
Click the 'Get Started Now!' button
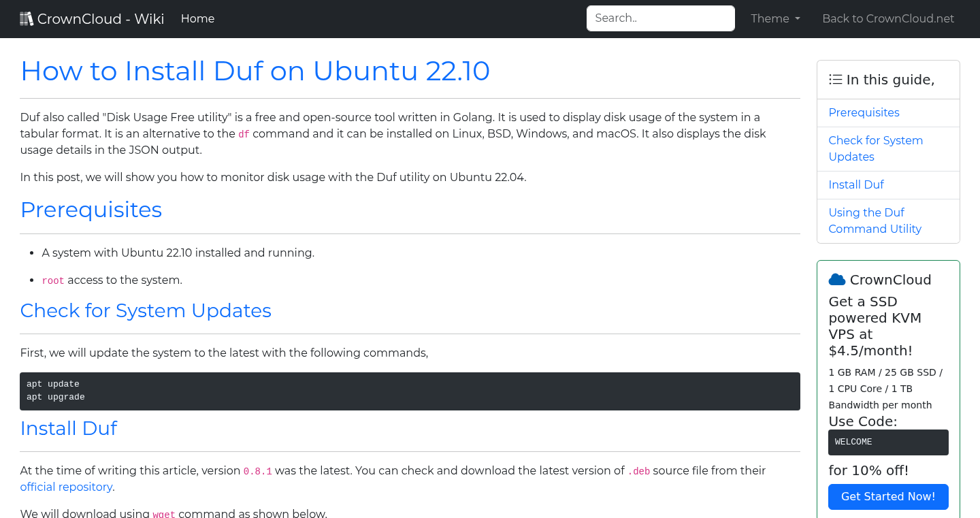(888, 496)
